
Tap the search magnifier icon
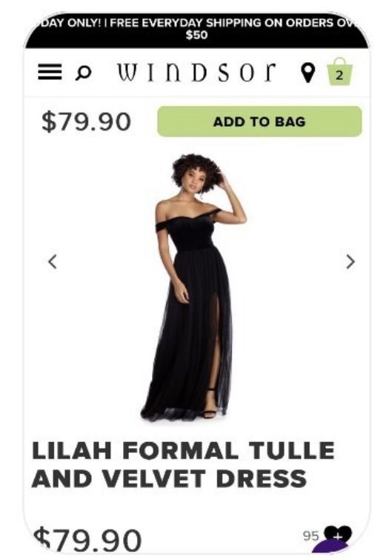[x=84, y=73]
